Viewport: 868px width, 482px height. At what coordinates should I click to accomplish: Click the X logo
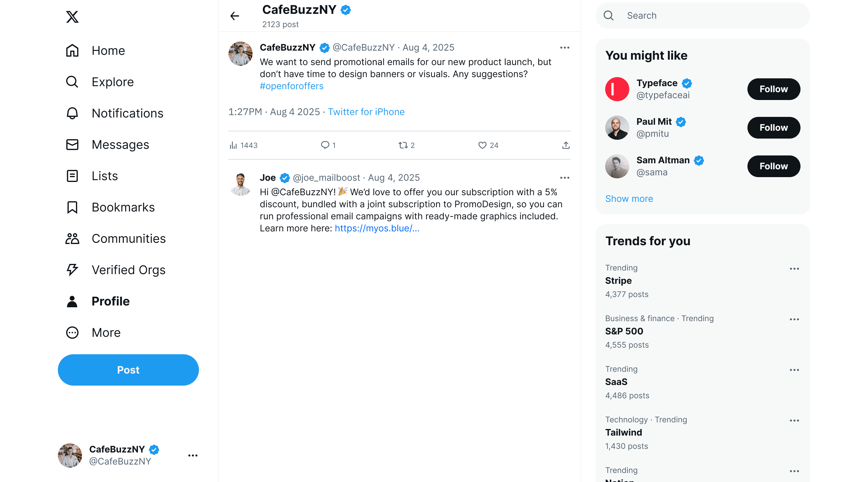[72, 17]
